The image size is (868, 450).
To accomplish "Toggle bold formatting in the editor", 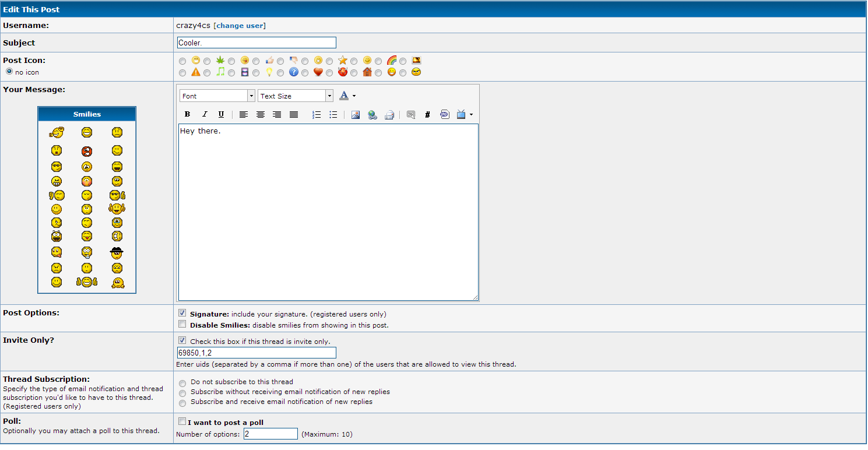I will [x=187, y=115].
